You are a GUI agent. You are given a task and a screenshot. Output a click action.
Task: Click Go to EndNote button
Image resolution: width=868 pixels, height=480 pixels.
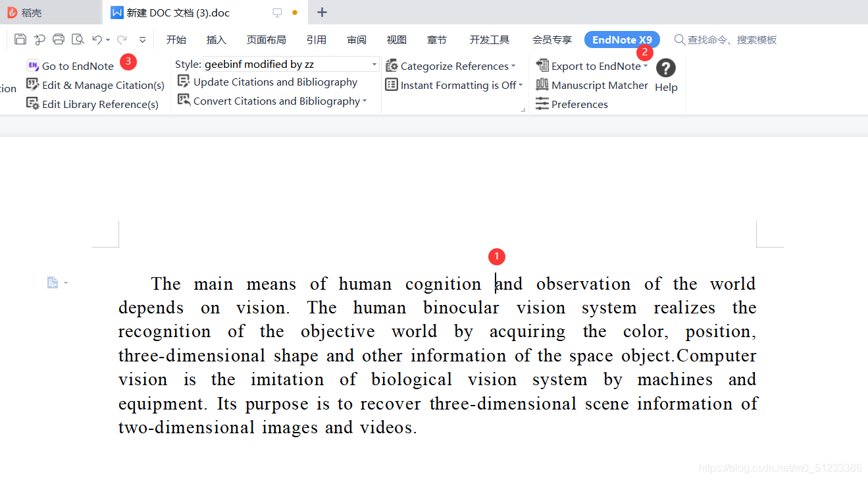point(70,66)
